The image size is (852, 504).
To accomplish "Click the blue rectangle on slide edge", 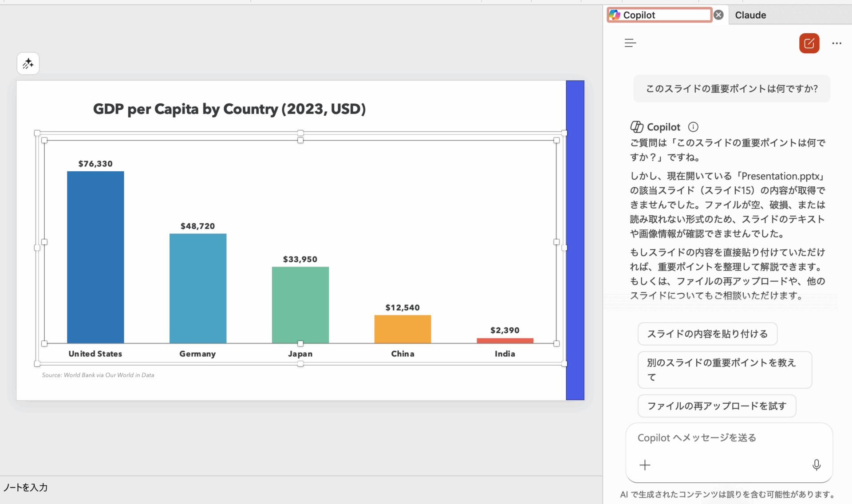I will [x=575, y=240].
